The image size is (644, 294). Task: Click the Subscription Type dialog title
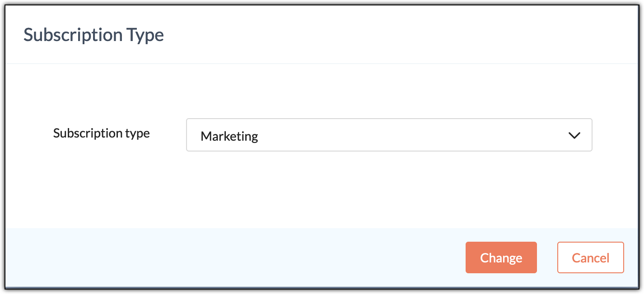click(93, 34)
